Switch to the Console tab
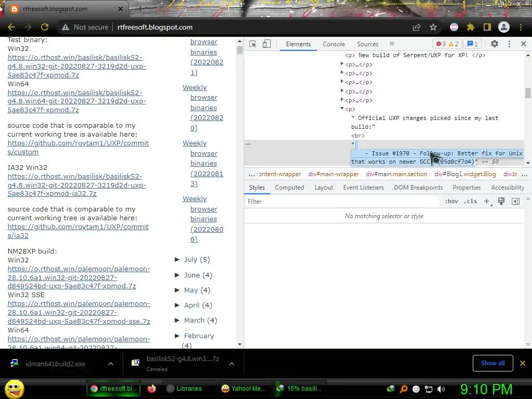Image resolution: width=532 pixels, height=399 pixels. coord(334,44)
